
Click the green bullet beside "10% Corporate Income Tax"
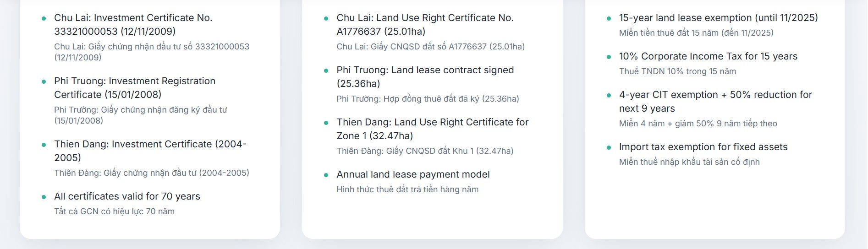[609, 57]
